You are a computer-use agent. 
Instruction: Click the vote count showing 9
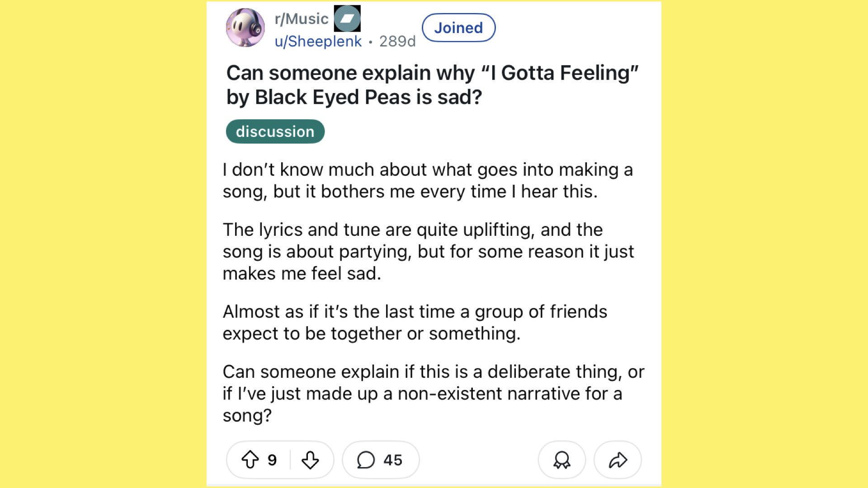(x=272, y=460)
